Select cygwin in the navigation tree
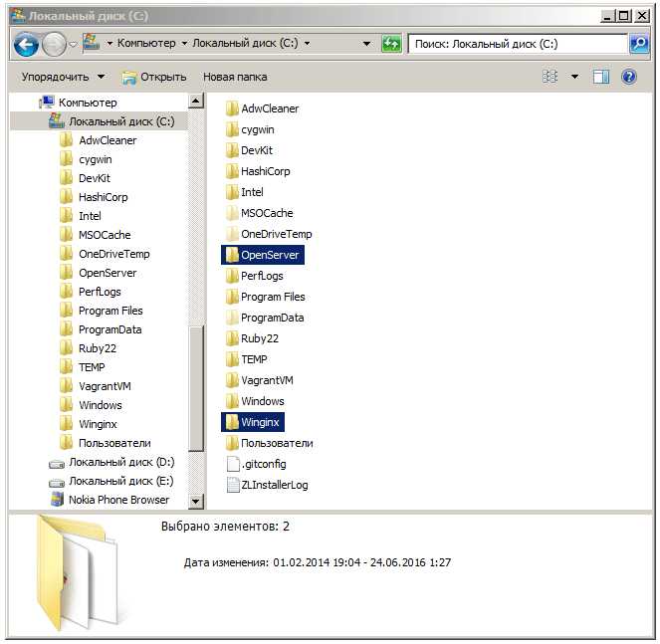The width and height of the screenshot is (660, 644). [x=96, y=159]
